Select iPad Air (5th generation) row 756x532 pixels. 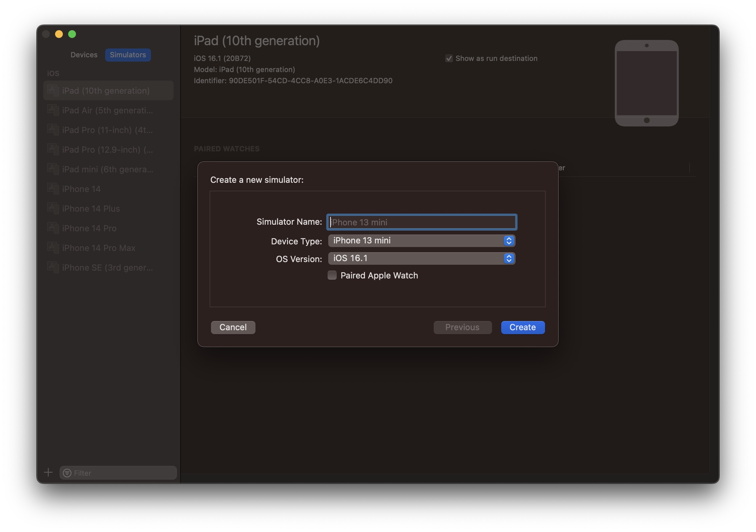point(108,110)
